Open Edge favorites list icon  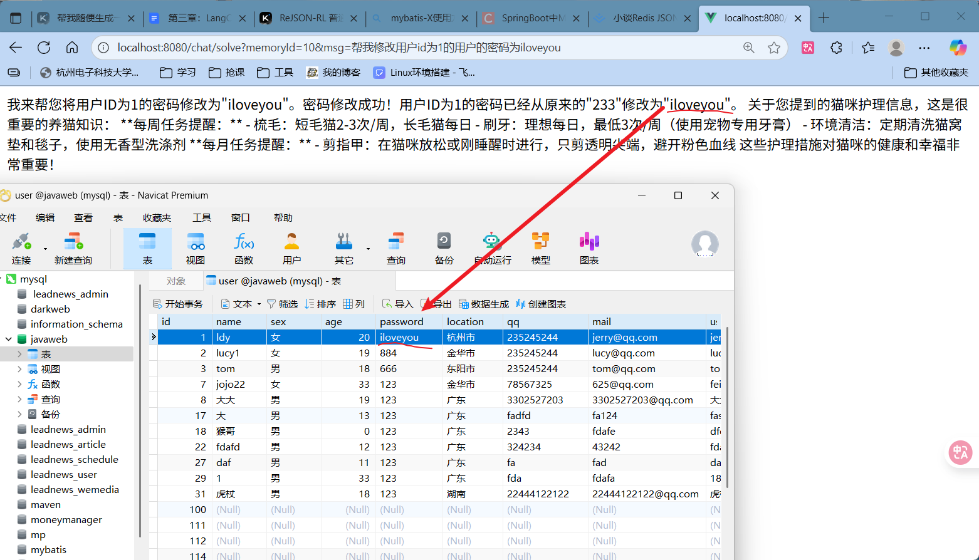click(867, 48)
